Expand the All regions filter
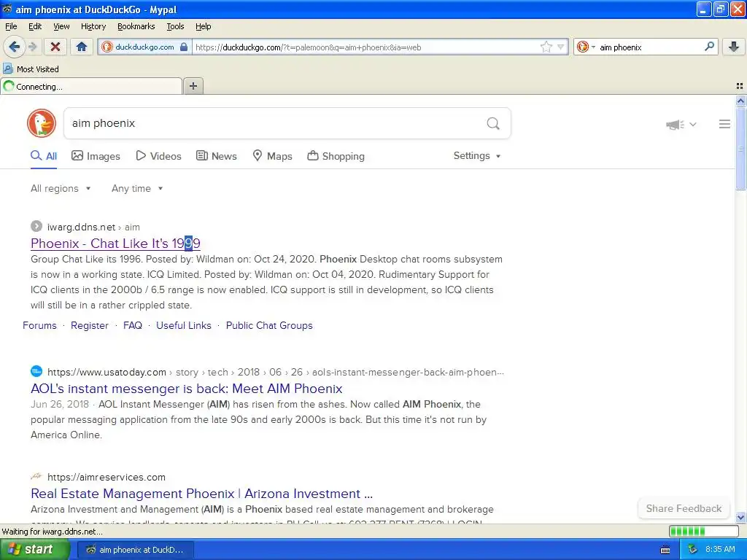Screen dimensions: 747x560 click(x=61, y=189)
